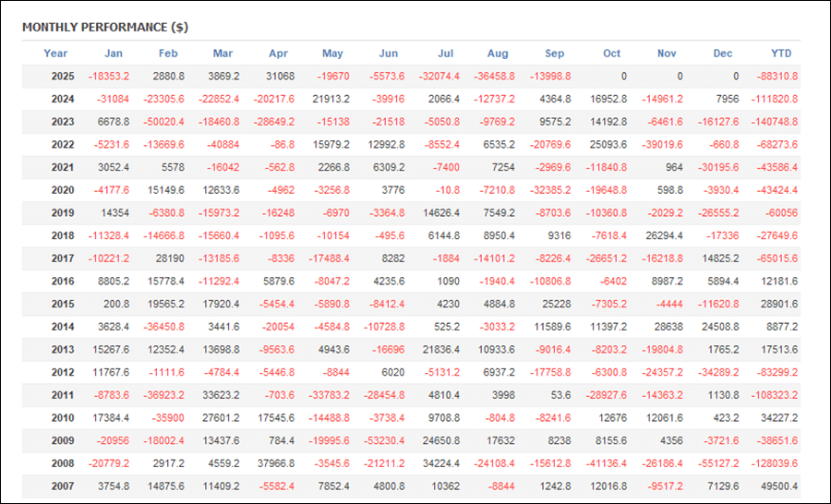The width and height of the screenshot is (831, 504).
Task: Click the 2025 YTD value -88310.8
Action: pyautogui.click(x=776, y=77)
